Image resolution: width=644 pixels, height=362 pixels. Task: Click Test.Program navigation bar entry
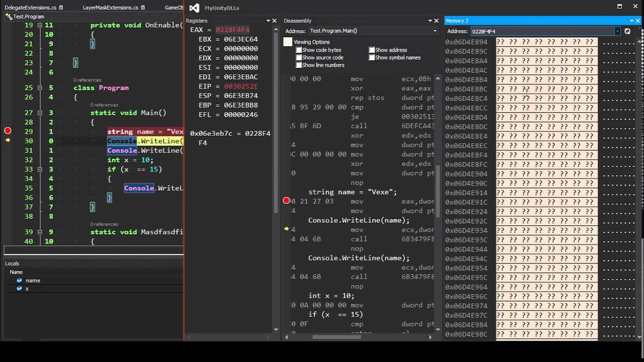(28, 17)
